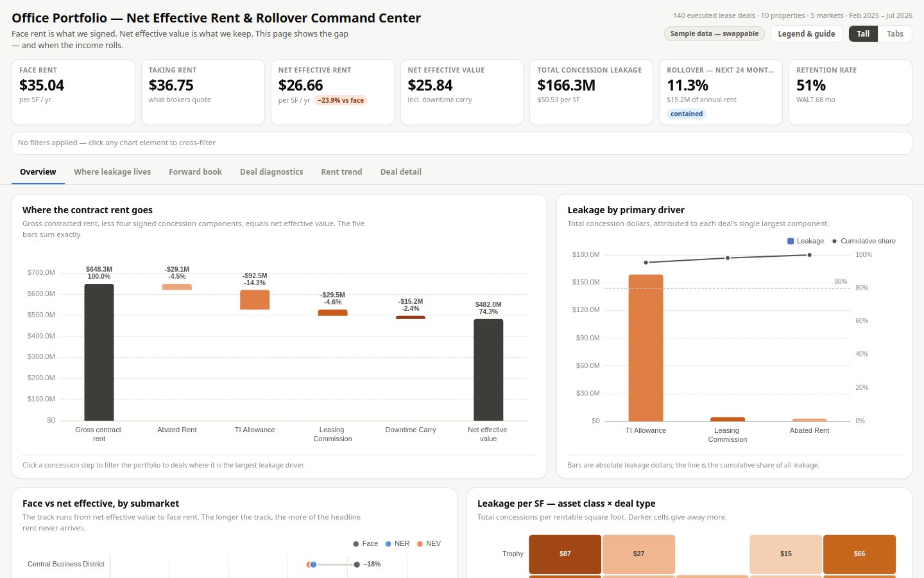The width and height of the screenshot is (924, 578).
Task: Click the cumulative share point above Leasing Commission
Action: (728, 258)
